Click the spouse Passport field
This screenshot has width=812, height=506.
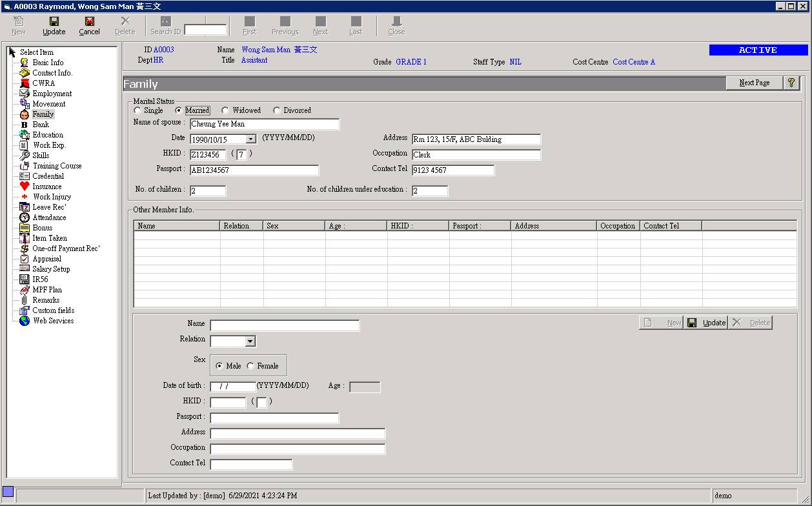pos(254,170)
